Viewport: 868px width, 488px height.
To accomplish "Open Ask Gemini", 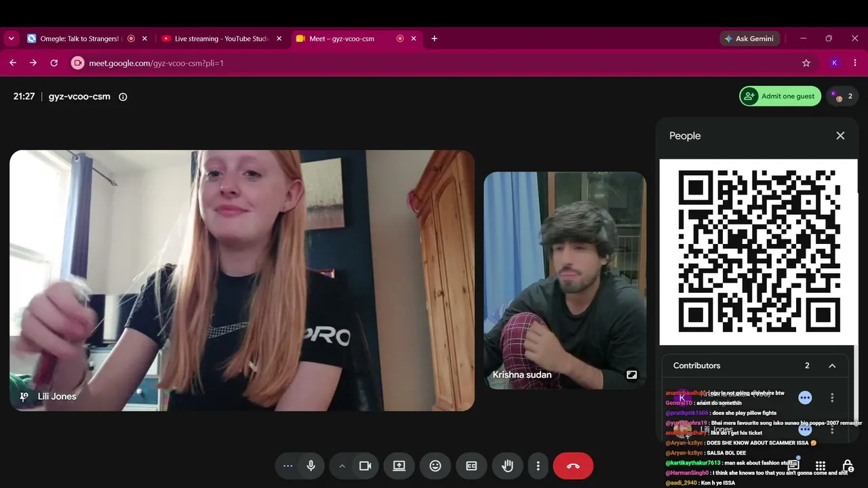I will pos(749,39).
